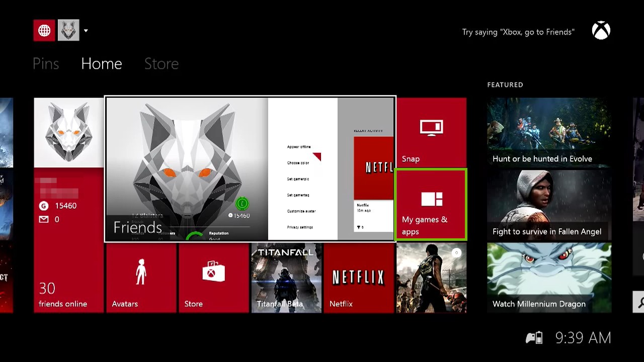Open My games & apps

(431, 204)
